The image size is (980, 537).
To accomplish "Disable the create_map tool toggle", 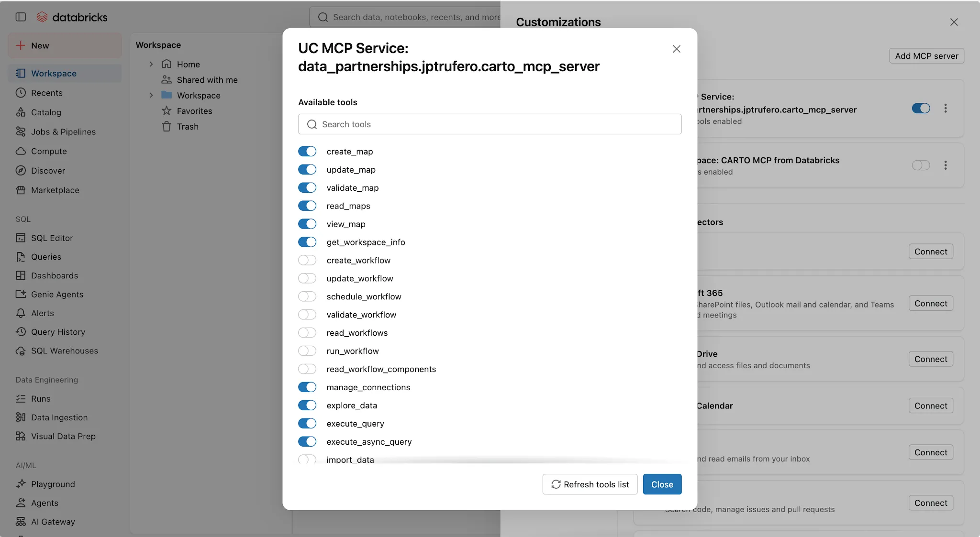I will coord(307,152).
